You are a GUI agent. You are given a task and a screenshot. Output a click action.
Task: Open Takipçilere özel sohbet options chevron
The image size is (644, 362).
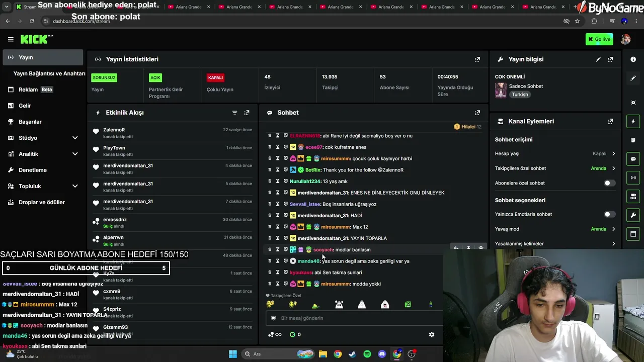coord(613,168)
